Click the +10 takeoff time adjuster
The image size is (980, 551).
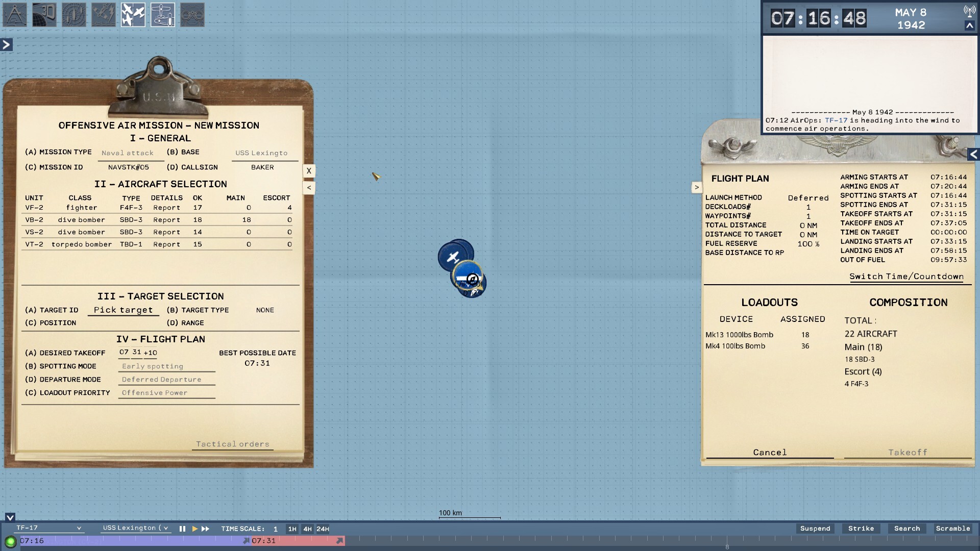(x=150, y=353)
